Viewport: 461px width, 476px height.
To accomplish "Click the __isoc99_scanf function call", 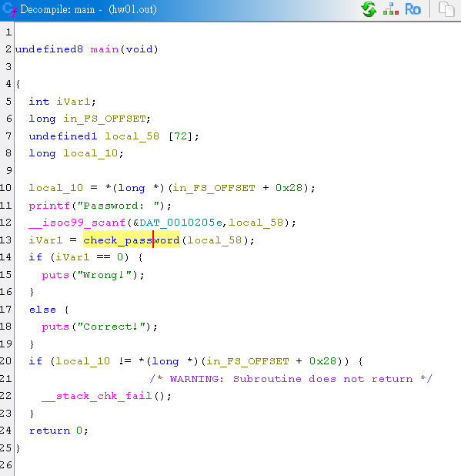I will [77, 223].
